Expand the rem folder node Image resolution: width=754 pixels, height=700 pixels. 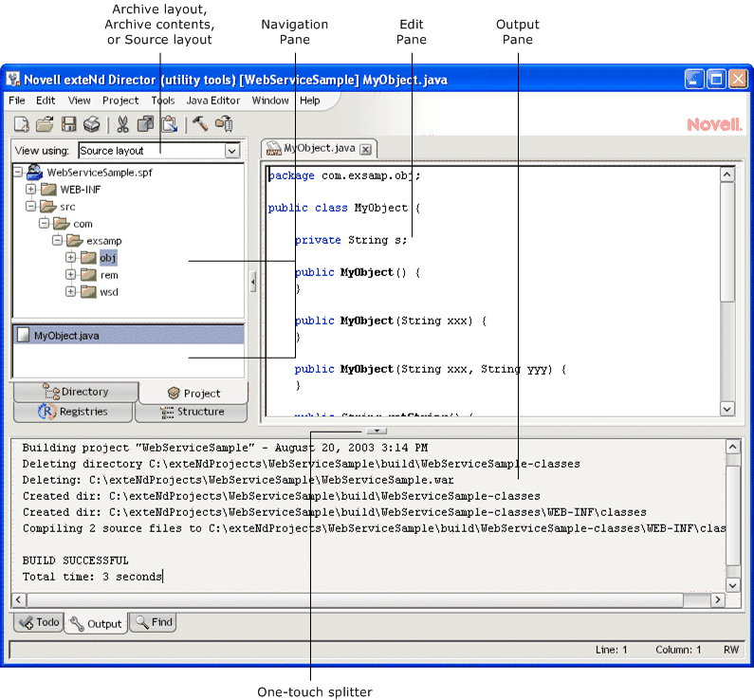click(x=71, y=274)
